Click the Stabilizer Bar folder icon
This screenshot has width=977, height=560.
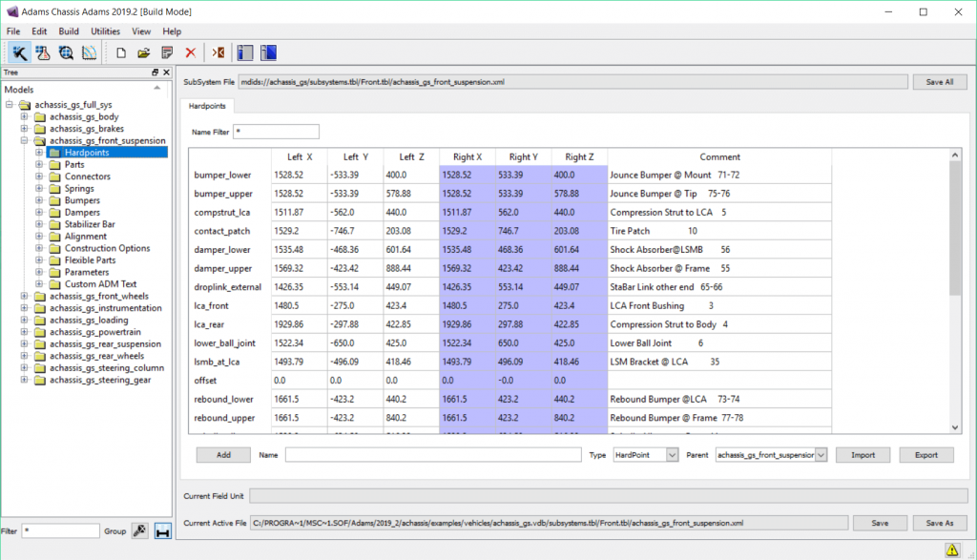(x=54, y=224)
